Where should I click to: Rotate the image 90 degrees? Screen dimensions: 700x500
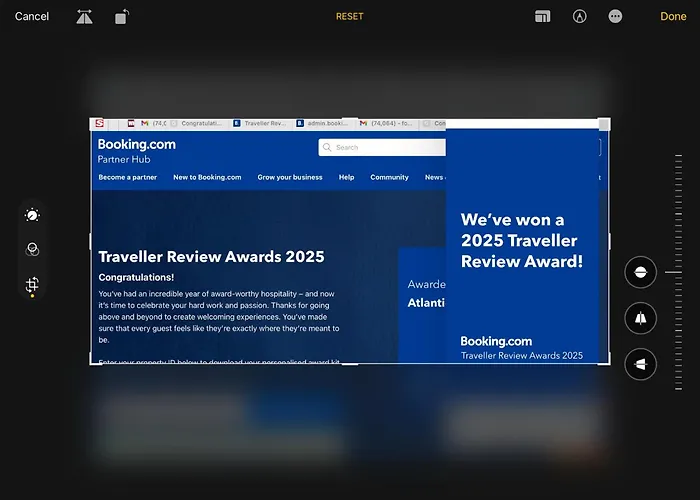[122, 17]
